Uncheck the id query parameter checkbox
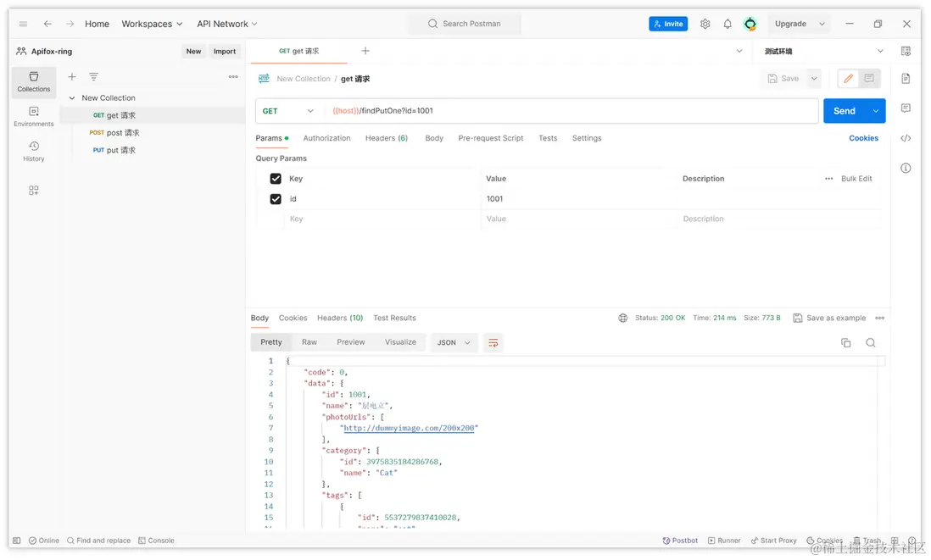 tap(276, 199)
